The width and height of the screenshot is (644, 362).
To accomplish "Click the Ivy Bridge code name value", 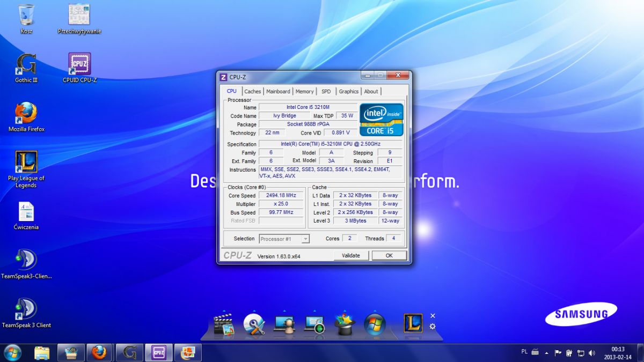I will tap(285, 116).
